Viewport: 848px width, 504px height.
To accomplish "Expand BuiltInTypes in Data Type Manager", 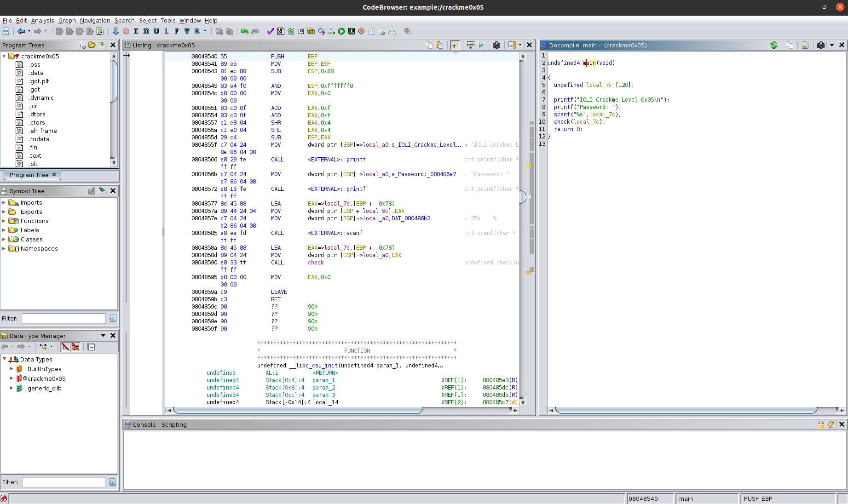I will [x=12, y=369].
